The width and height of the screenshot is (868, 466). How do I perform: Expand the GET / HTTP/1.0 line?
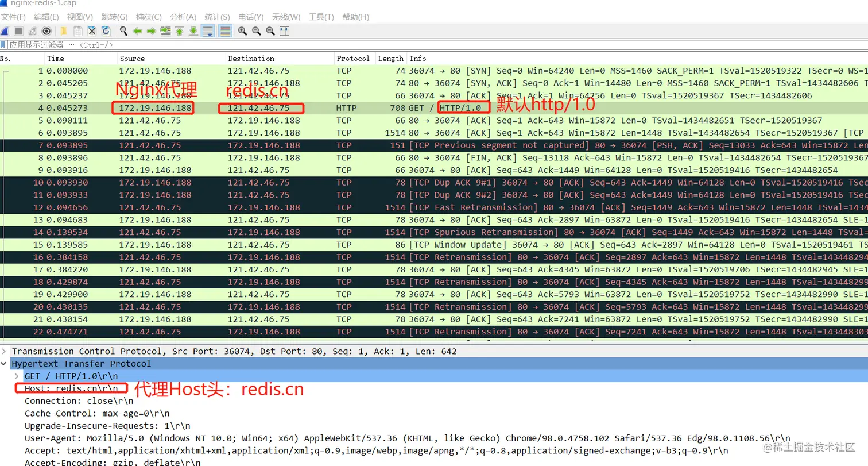17,376
